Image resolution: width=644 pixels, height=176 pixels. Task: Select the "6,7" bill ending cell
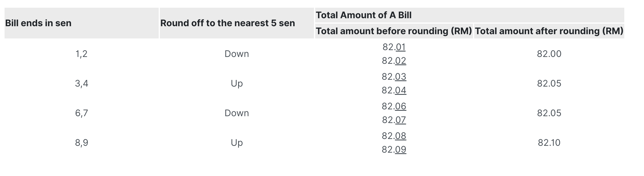(81, 113)
